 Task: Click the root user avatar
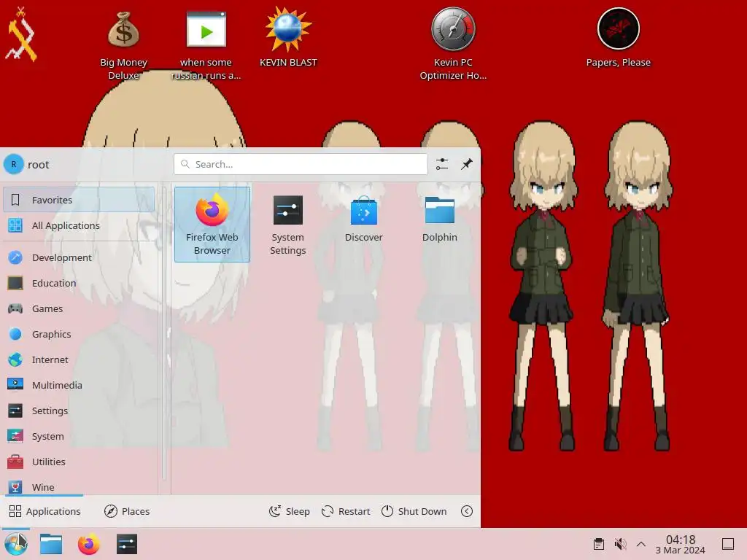pyautogui.click(x=14, y=164)
